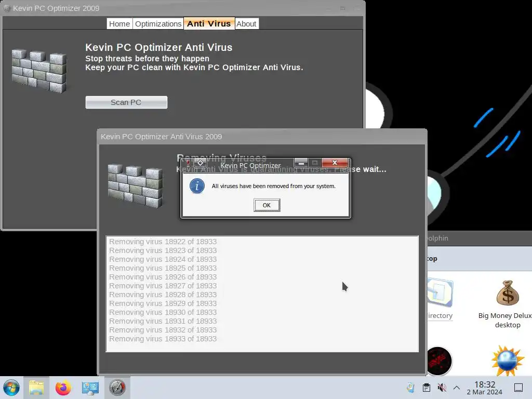Open the system settings taskbar icon
The width and height of the screenshot is (532, 399).
(90, 388)
